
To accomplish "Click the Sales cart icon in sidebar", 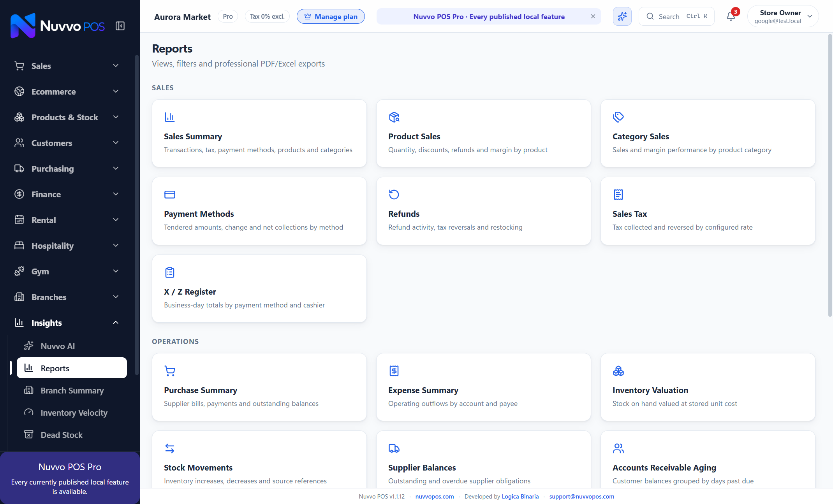I will [19, 66].
